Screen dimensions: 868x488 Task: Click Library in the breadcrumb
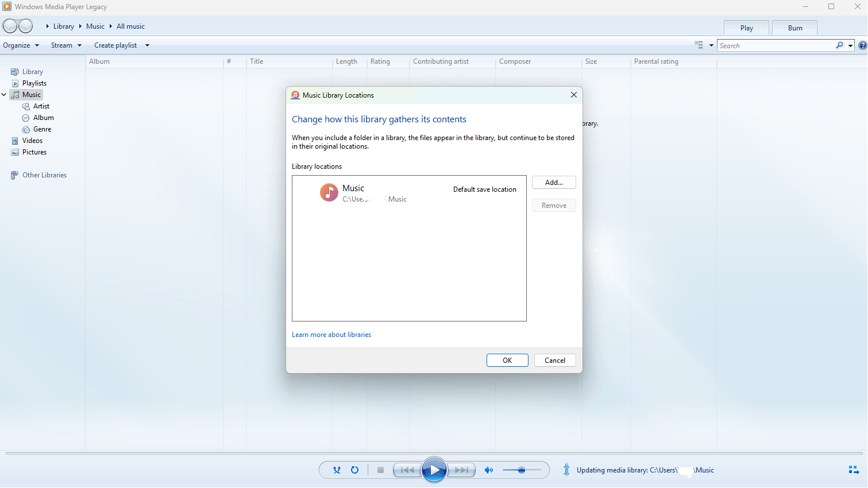point(64,26)
